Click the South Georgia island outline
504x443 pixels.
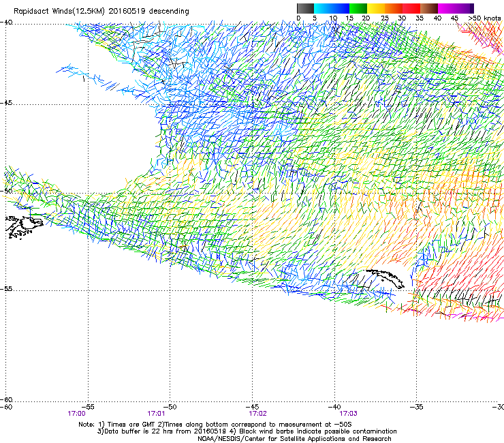(385, 279)
